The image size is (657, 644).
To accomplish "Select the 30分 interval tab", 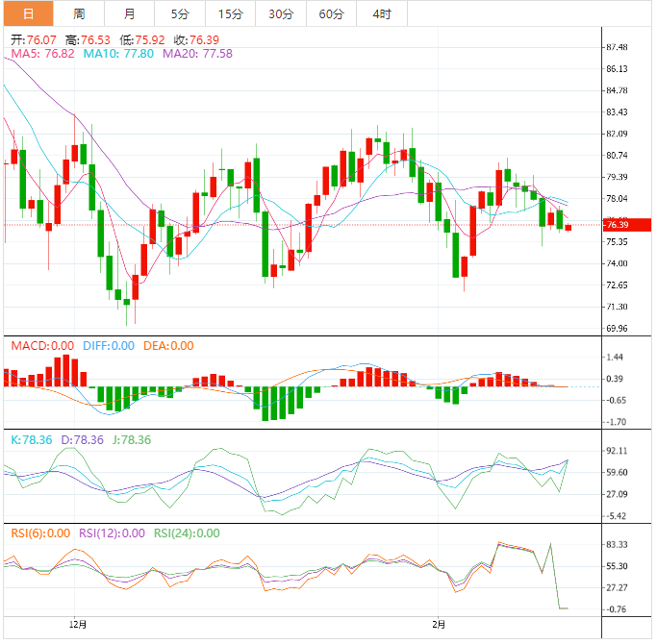I will tap(281, 13).
